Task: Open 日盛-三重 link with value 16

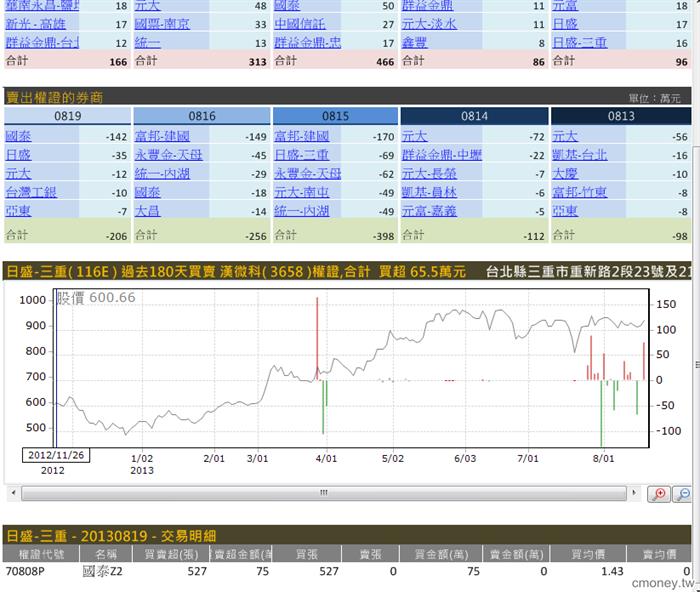Action: click(x=579, y=43)
